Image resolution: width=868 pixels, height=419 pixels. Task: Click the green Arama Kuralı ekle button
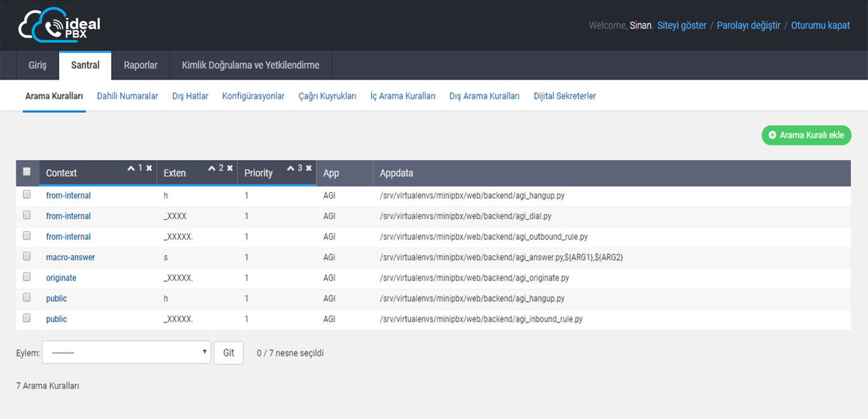806,135
